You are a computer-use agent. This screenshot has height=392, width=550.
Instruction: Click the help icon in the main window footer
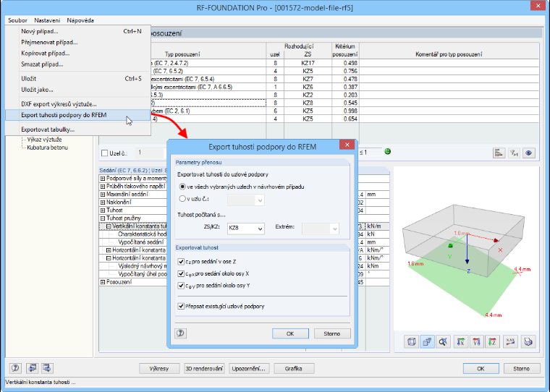[15, 368]
